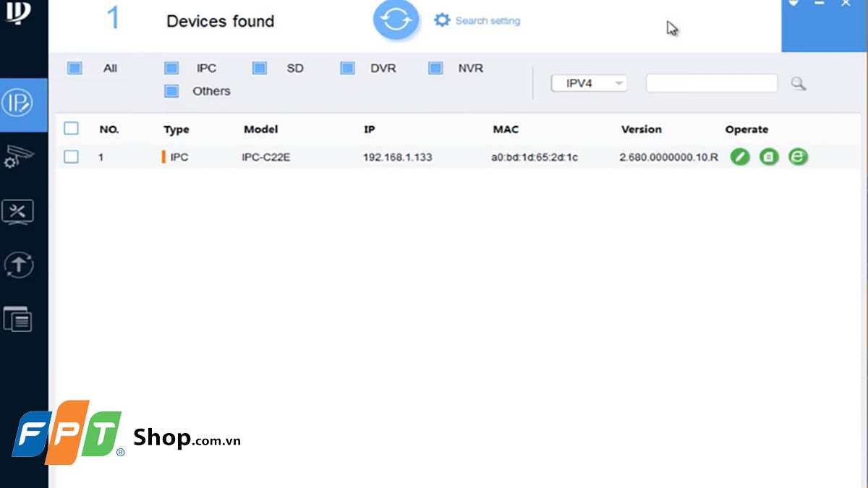Toggle SD filter checkbox
This screenshot has width=868, height=488.
tap(260, 69)
